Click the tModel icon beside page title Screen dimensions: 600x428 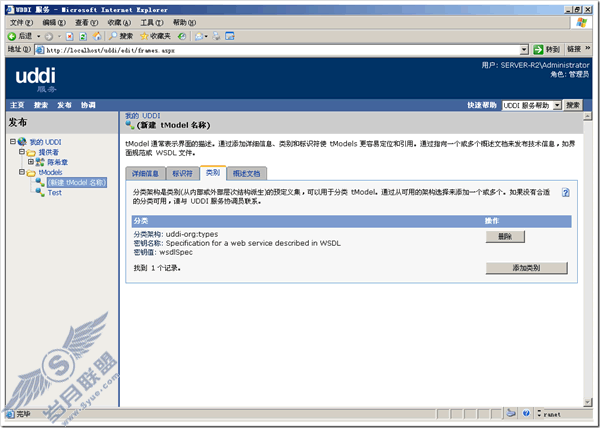click(x=130, y=125)
